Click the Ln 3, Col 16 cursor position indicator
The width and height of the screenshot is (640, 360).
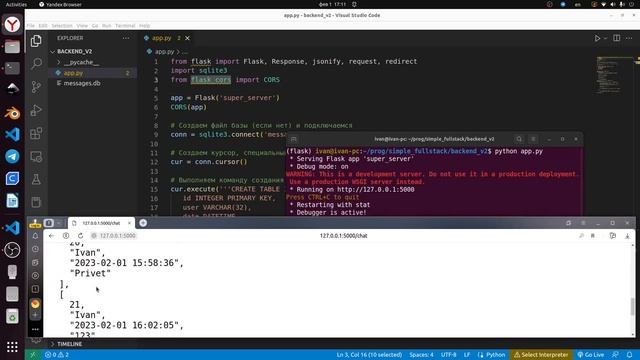[369, 355]
